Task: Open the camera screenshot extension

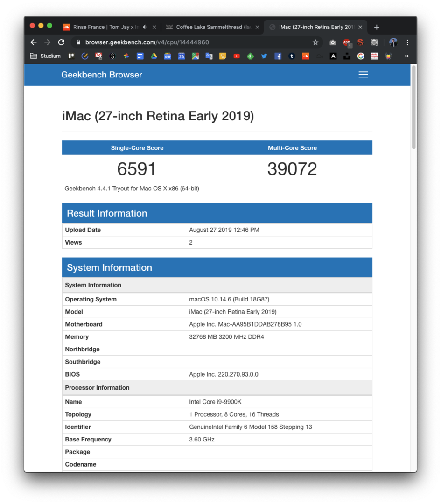Action: (x=333, y=42)
